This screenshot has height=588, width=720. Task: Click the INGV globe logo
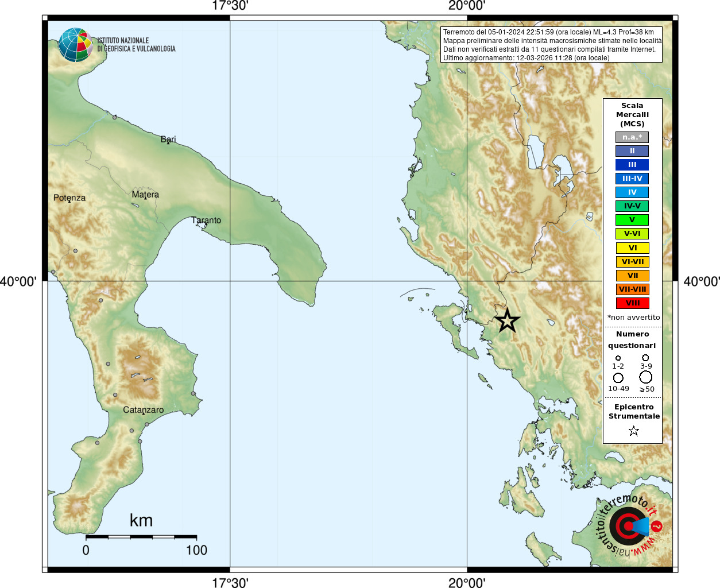click(x=75, y=45)
